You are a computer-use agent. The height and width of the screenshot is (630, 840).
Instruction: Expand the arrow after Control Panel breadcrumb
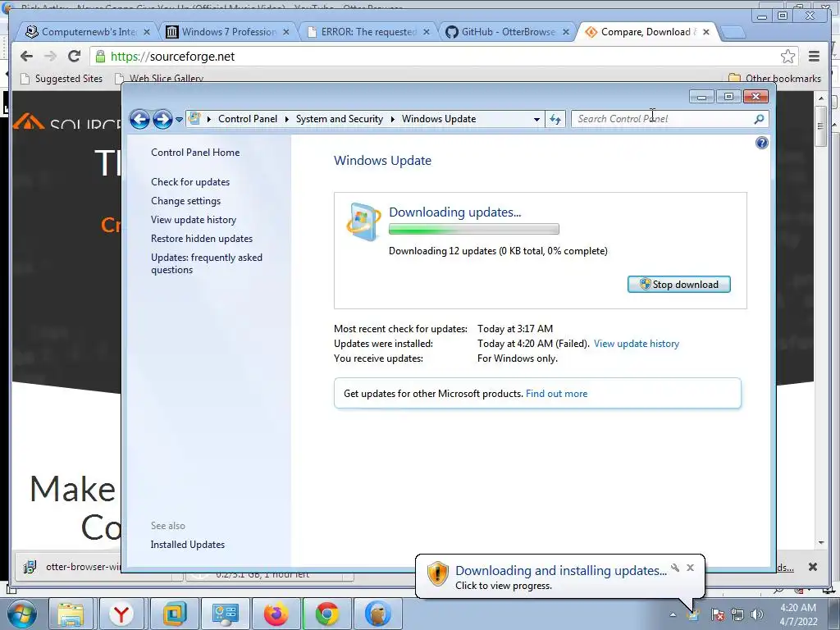tap(286, 119)
